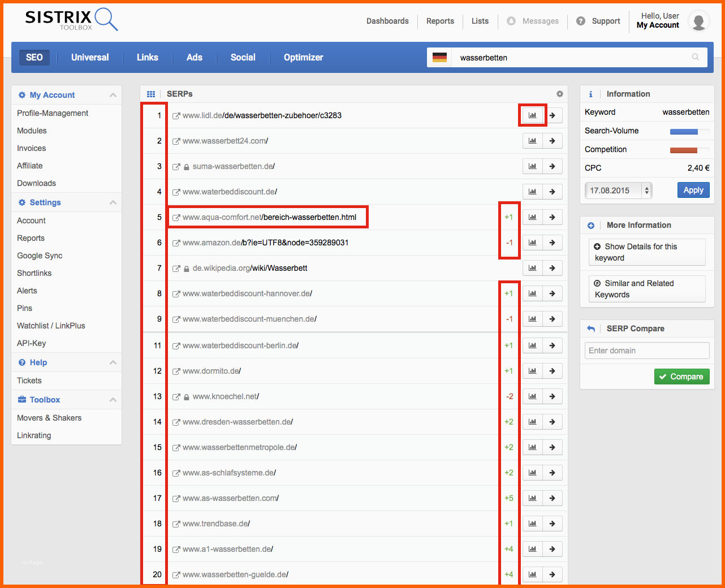Open the SERPs panel settings gear
Image resolution: width=725 pixels, height=588 pixels.
560,94
